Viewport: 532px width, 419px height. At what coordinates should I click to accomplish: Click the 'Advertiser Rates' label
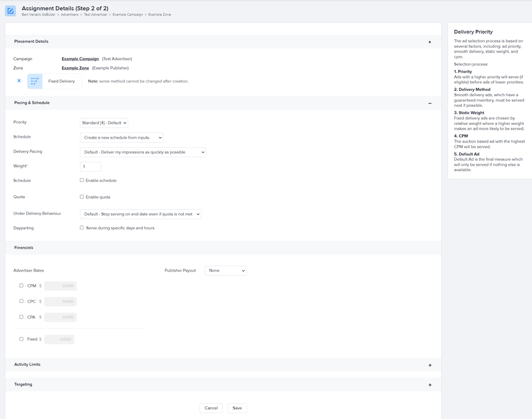tap(29, 271)
